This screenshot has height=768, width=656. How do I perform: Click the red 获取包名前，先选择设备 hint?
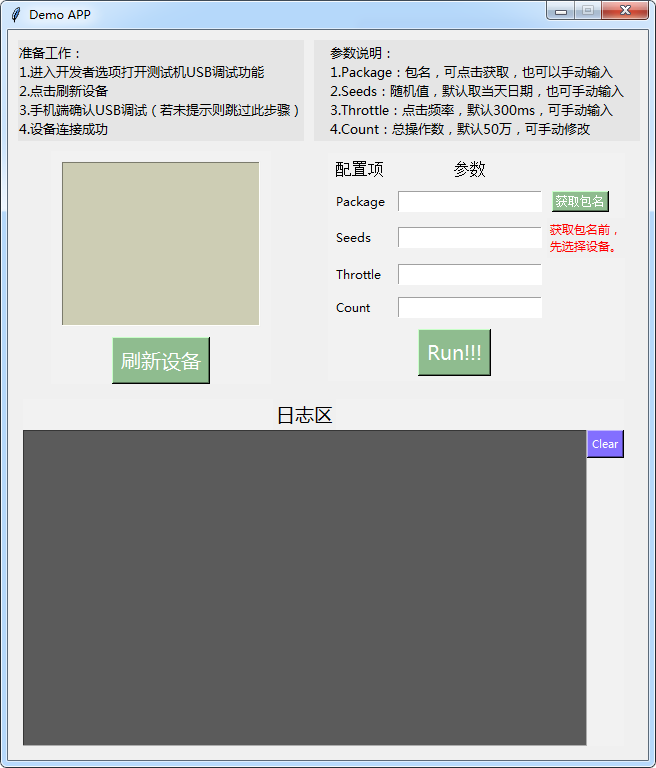point(584,238)
